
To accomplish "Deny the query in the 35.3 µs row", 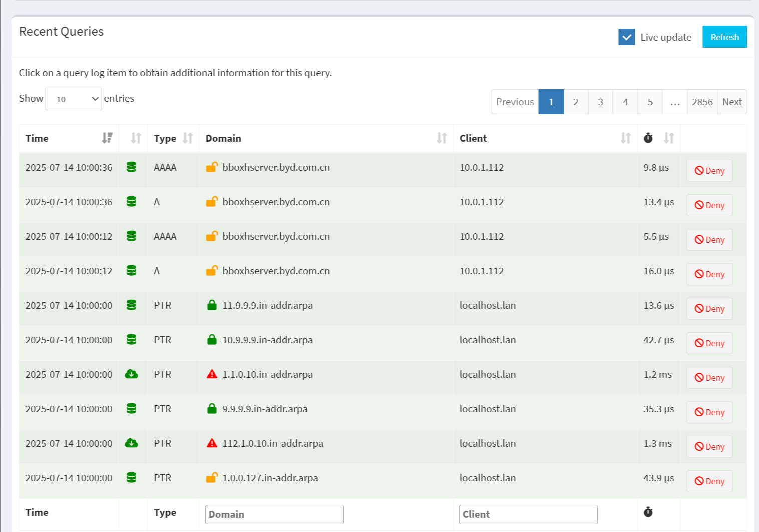I will (x=709, y=412).
